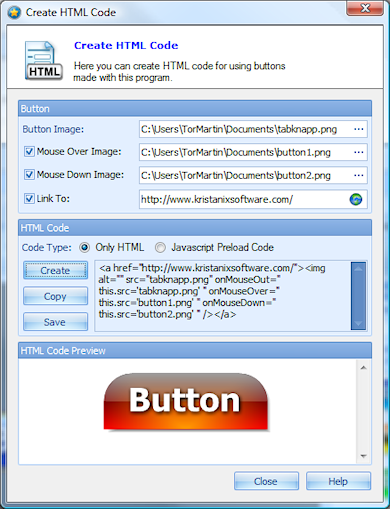390x509 pixels.
Task: Click the 'HTML Code Preview' section header
Action: pos(195,351)
